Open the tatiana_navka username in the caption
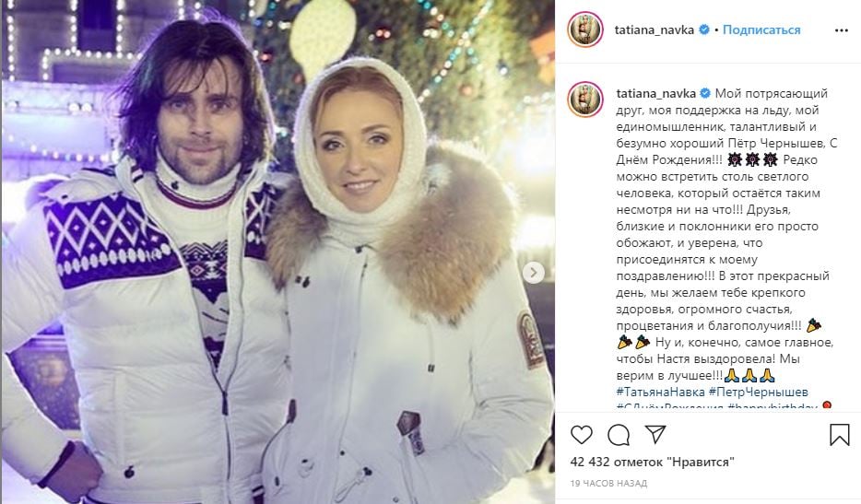The width and height of the screenshot is (861, 504). coord(655,93)
